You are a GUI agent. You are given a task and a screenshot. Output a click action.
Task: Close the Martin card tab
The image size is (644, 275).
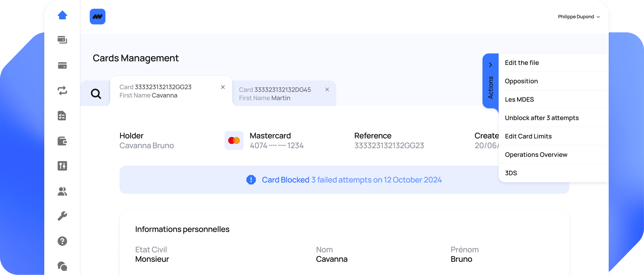(327, 90)
